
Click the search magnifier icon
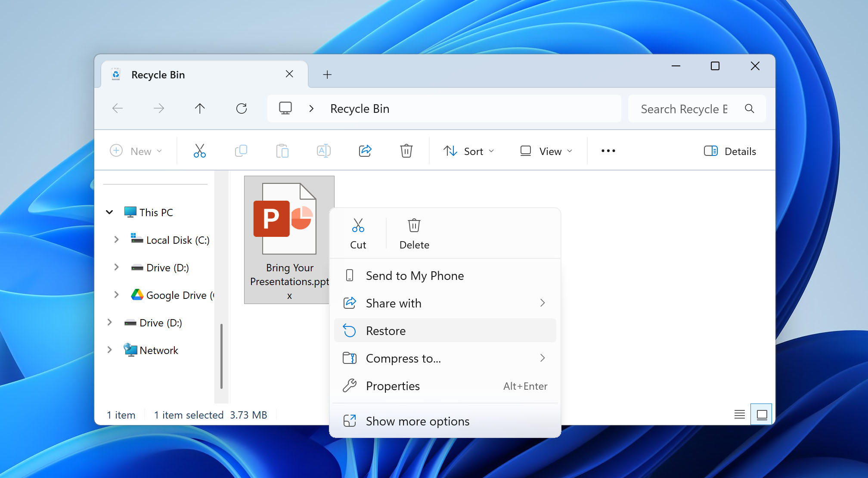click(749, 109)
